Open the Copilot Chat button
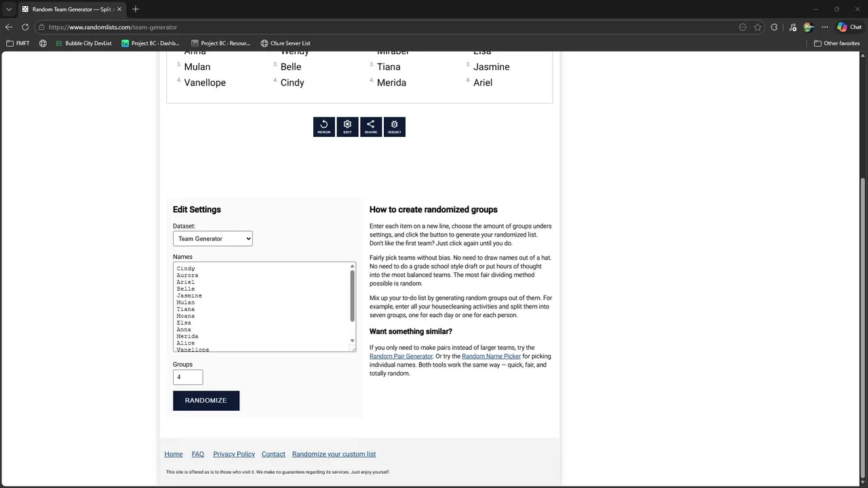Viewport: 868px width, 488px height. coord(849,27)
